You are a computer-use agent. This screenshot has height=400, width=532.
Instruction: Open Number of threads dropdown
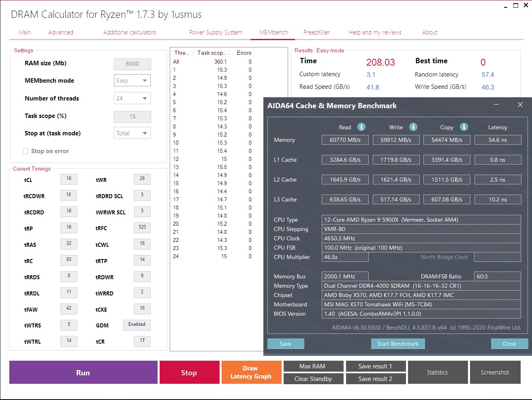pyautogui.click(x=132, y=98)
